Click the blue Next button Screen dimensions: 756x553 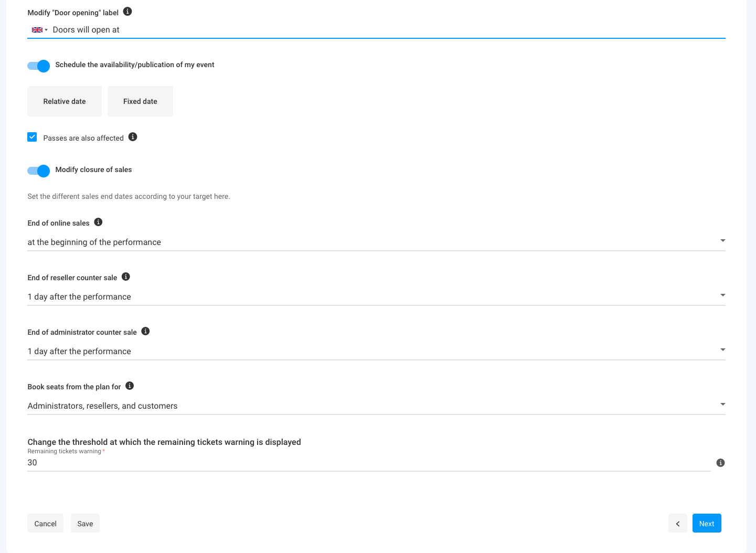point(706,524)
